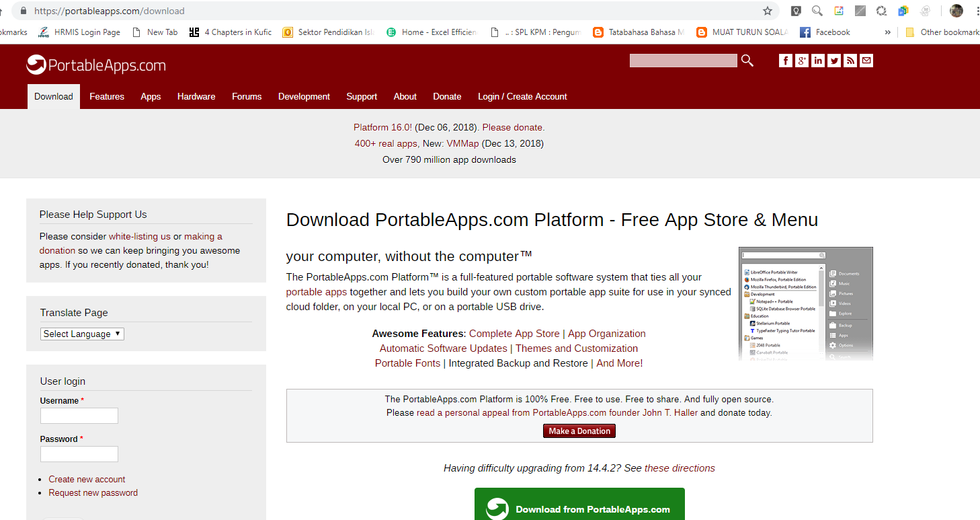Show hidden bookmarks with the double chevron

pos(887,32)
